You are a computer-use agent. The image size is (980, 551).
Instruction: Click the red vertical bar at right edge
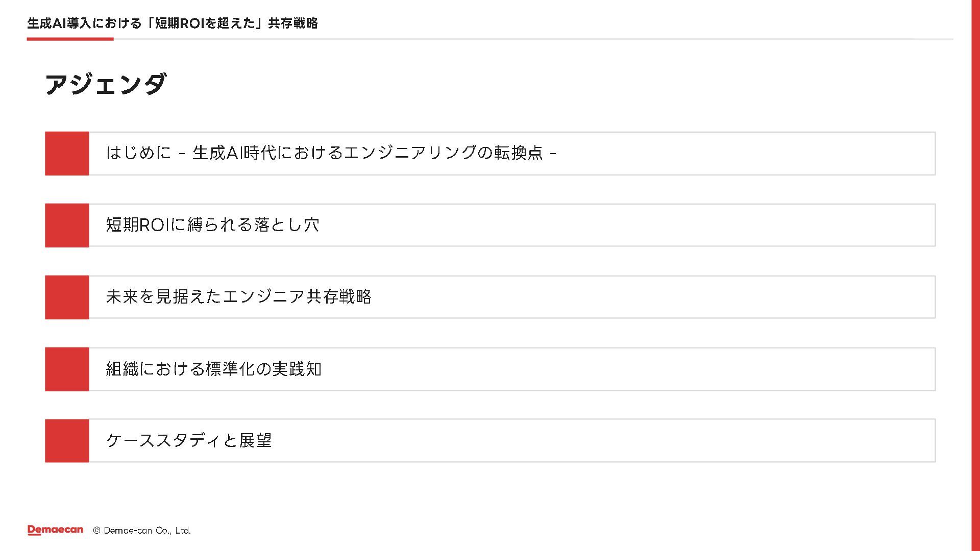975,275
